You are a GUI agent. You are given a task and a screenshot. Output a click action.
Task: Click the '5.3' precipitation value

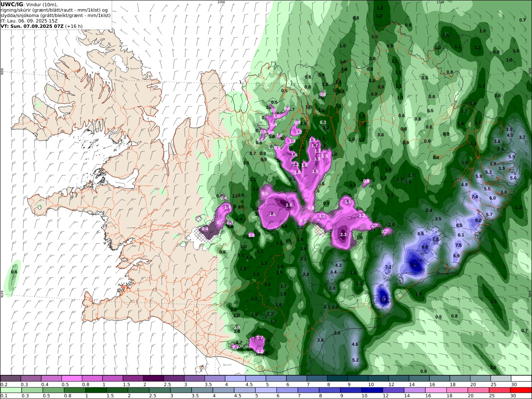pyautogui.click(x=488, y=172)
